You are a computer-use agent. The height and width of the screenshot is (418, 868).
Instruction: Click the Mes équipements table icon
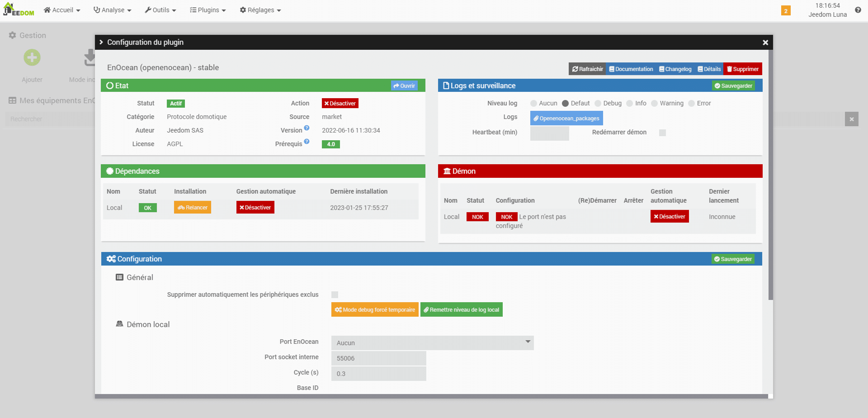pos(12,100)
